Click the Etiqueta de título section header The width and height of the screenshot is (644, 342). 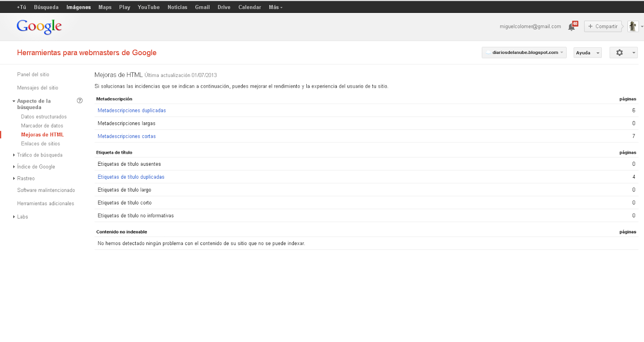tap(114, 152)
